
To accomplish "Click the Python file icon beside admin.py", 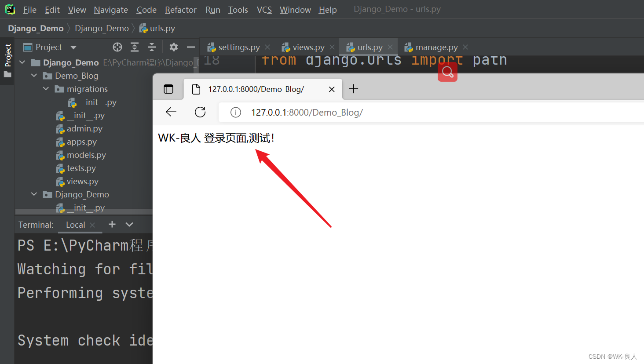I will click(60, 129).
